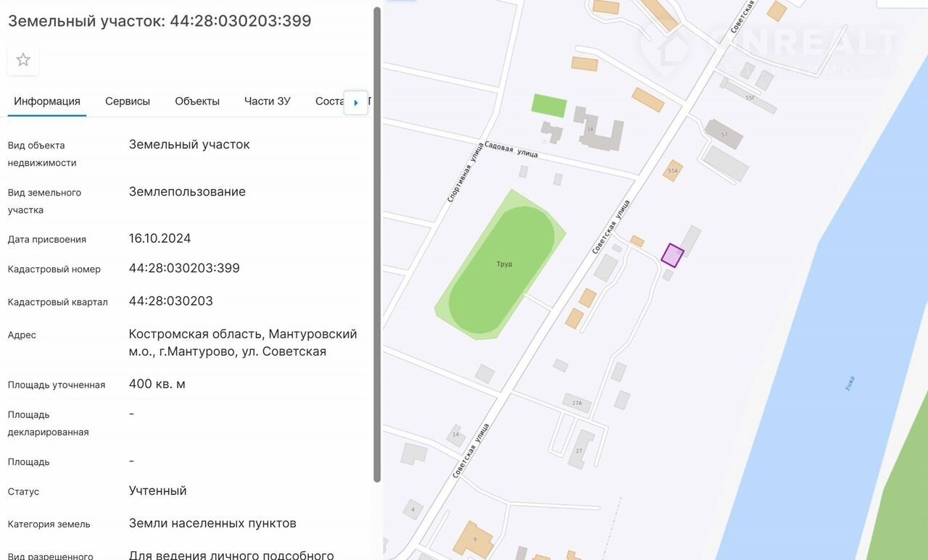Add parcel to favorites with star icon
Viewport: 928px width, 560px height.
[x=23, y=60]
